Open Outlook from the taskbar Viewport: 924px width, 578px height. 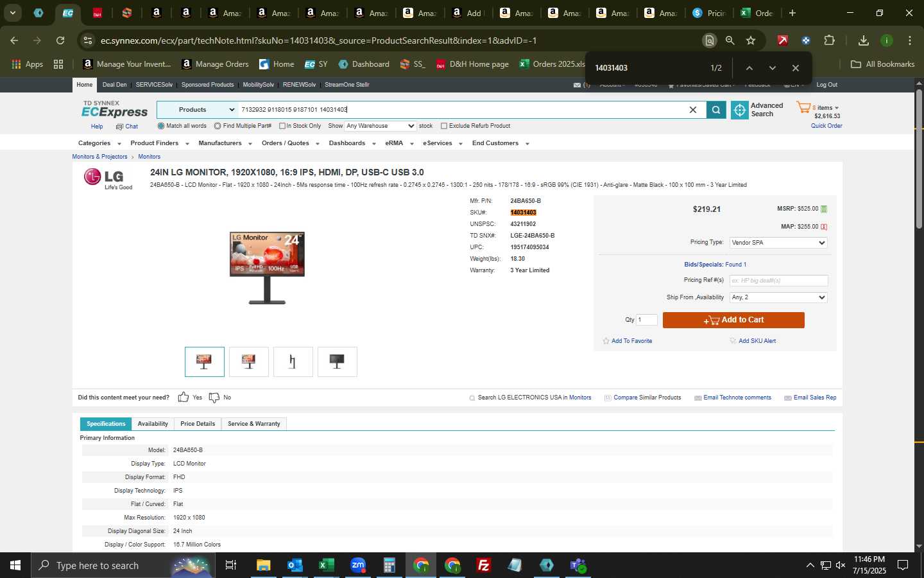tap(295, 565)
